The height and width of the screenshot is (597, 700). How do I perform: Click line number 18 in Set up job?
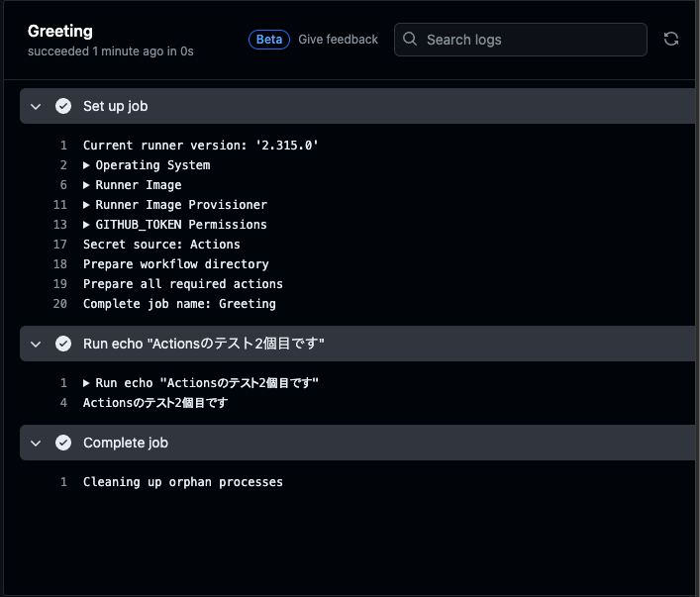click(x=59, y=264)
